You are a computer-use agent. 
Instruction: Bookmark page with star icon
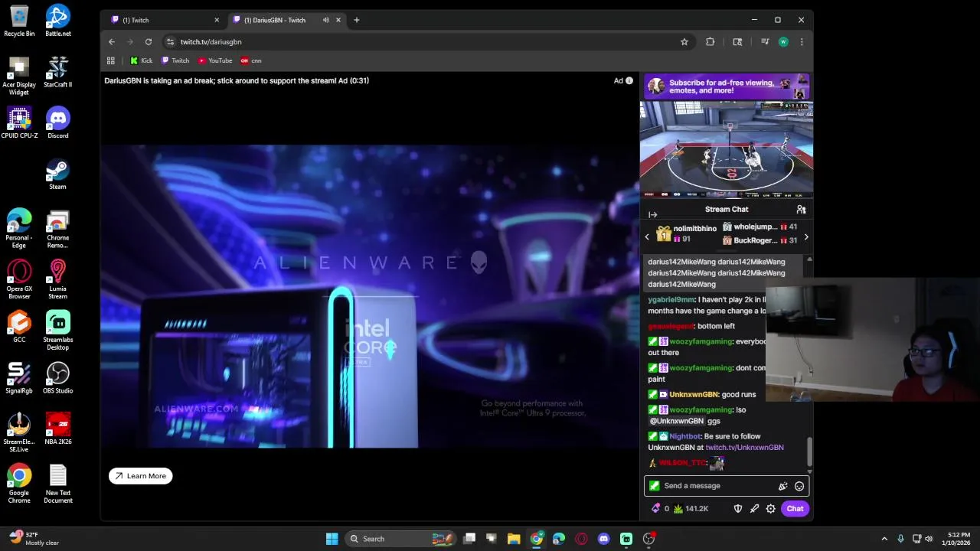(x=684, y=42)
